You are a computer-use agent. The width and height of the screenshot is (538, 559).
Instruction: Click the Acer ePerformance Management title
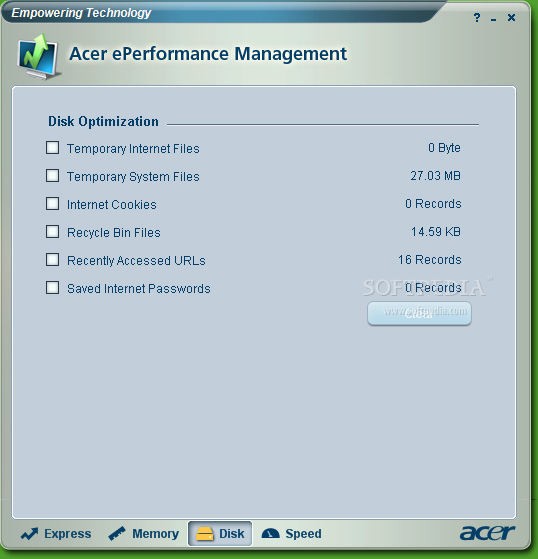[208, 54]
